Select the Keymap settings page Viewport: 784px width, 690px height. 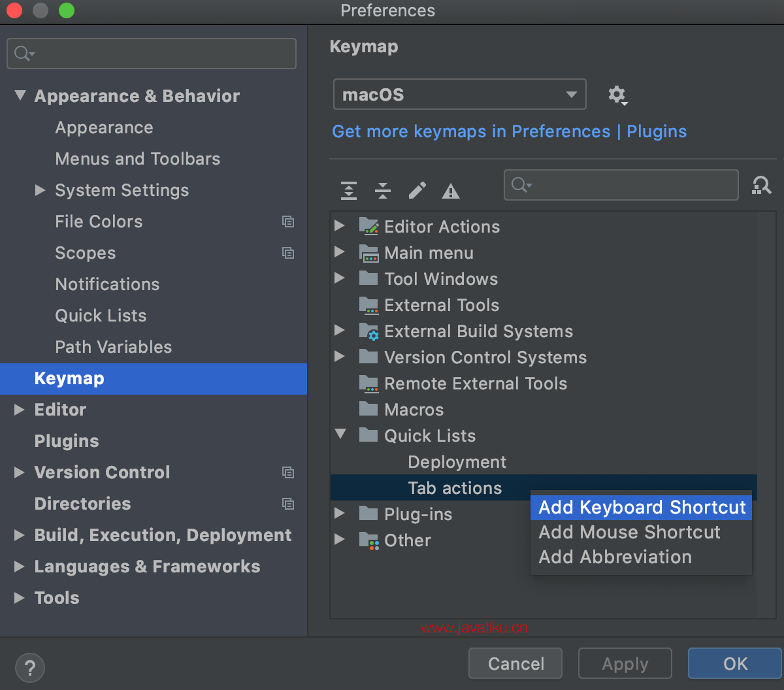click(x=154, y=379)
